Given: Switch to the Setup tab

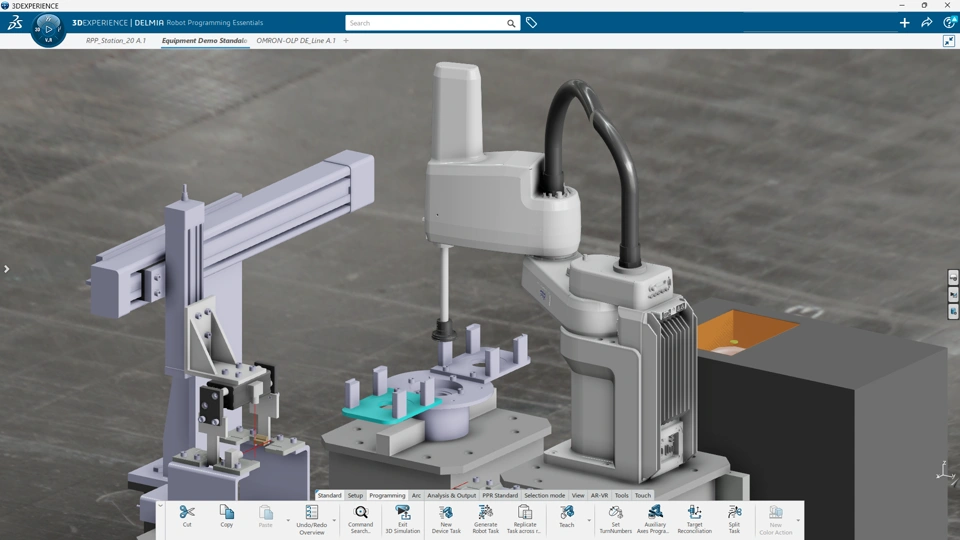Looking at the screenshot, I should coord(355,495).
